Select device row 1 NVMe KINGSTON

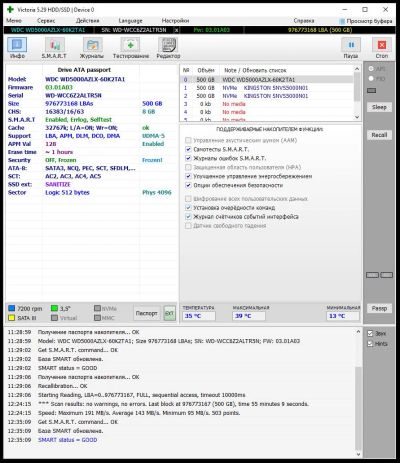coord(267,88)
